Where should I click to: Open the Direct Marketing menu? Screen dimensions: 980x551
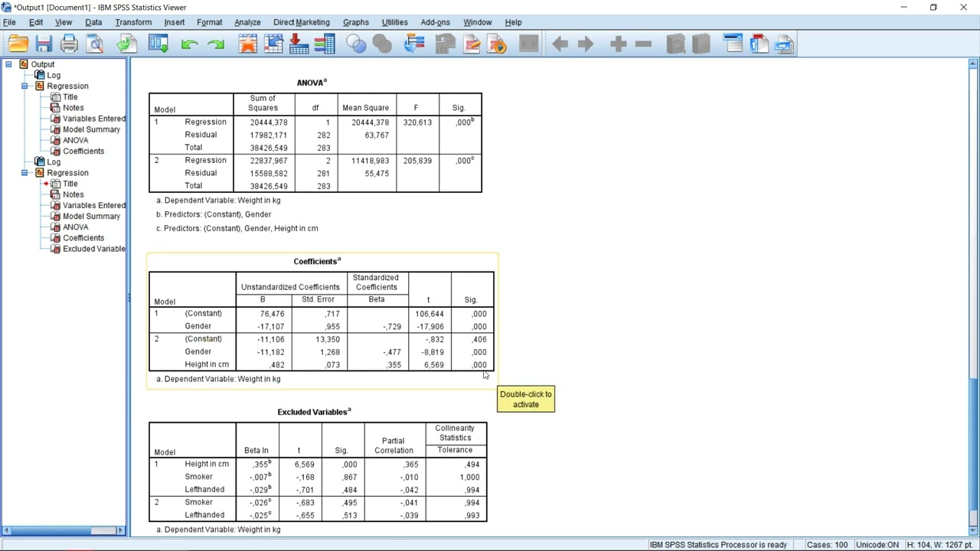point(302,22)
